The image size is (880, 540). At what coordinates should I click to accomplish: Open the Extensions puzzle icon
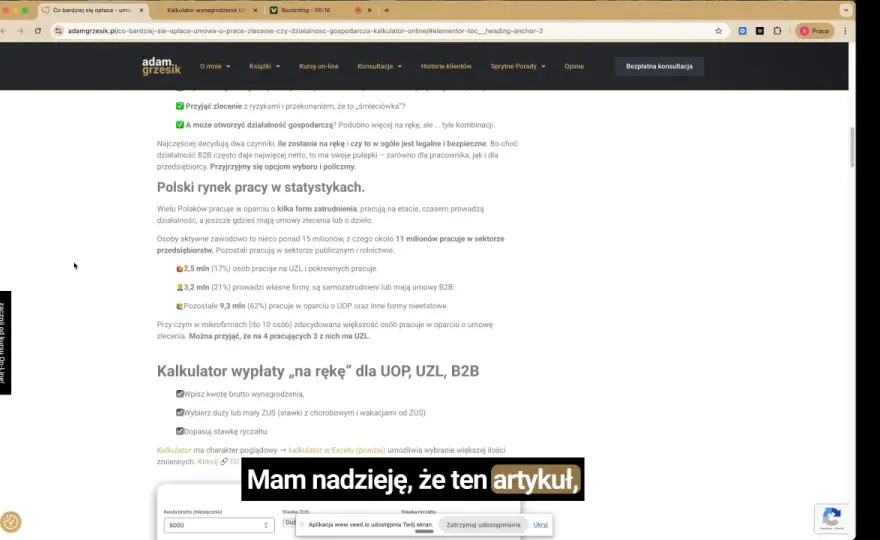tap(777, 31)
